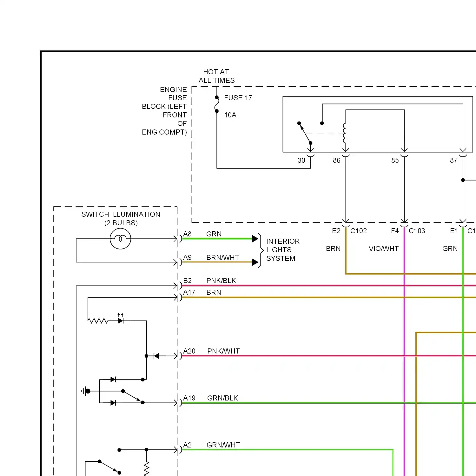Click terminal label A17
The width and height of the screenshot is (476, 476).
coord(189,292)
